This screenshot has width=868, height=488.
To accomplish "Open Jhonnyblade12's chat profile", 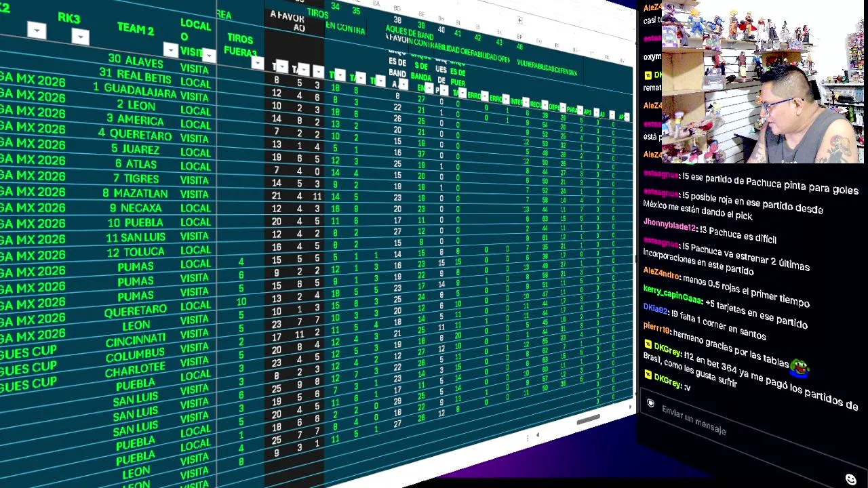I will click(670, 225).
